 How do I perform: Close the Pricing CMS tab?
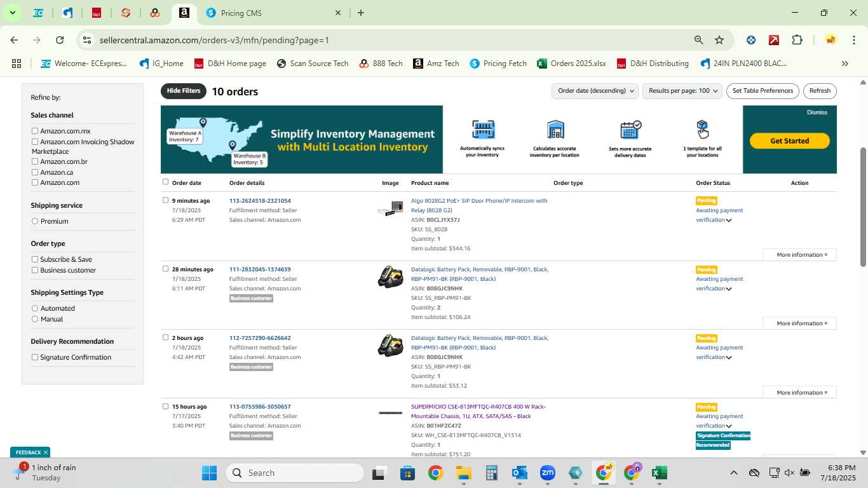(x=338, y=13)
